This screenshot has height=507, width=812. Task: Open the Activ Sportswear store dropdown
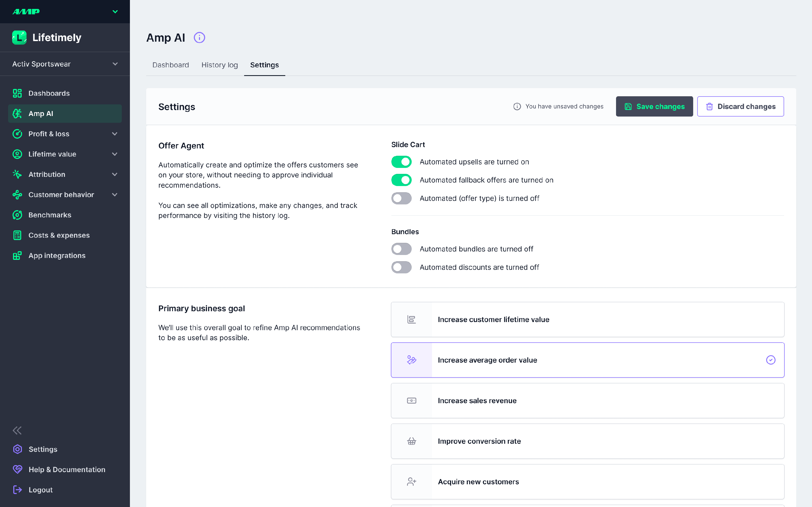point(65,64)
